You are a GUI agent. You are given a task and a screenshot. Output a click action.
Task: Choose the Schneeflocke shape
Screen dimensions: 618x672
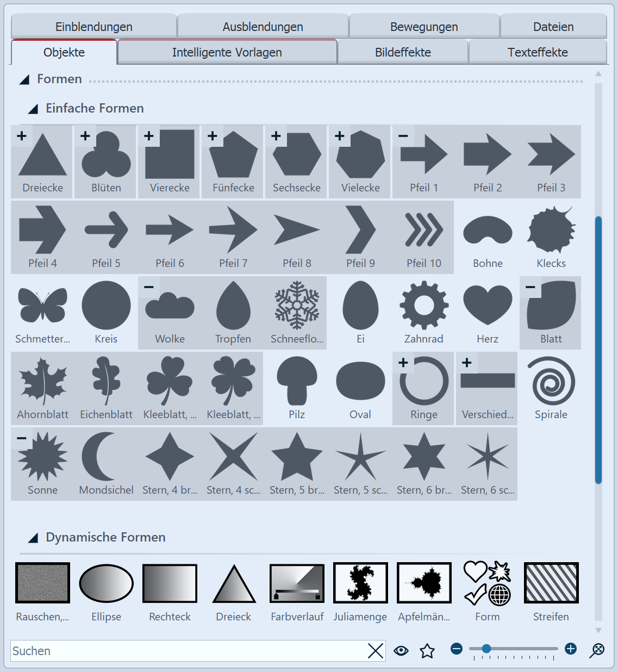pyautogui.click(x=296, y=307)
